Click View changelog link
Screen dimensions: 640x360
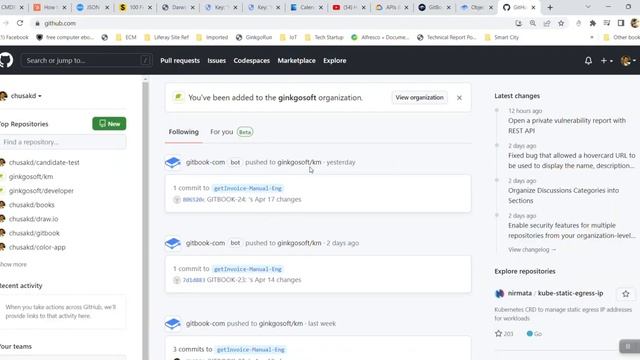[x=532, y=249]
